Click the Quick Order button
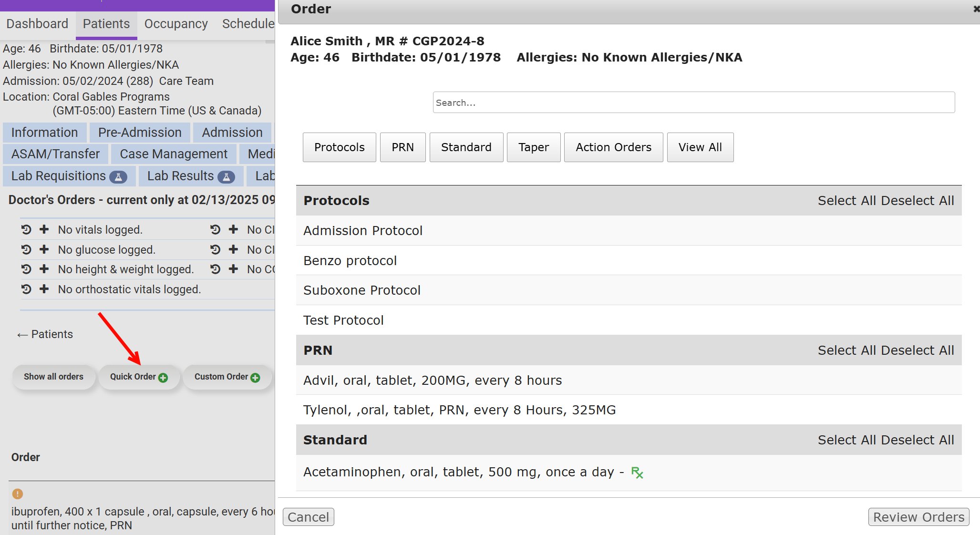The width and height of the screenshot is (980, 535). 139,377
